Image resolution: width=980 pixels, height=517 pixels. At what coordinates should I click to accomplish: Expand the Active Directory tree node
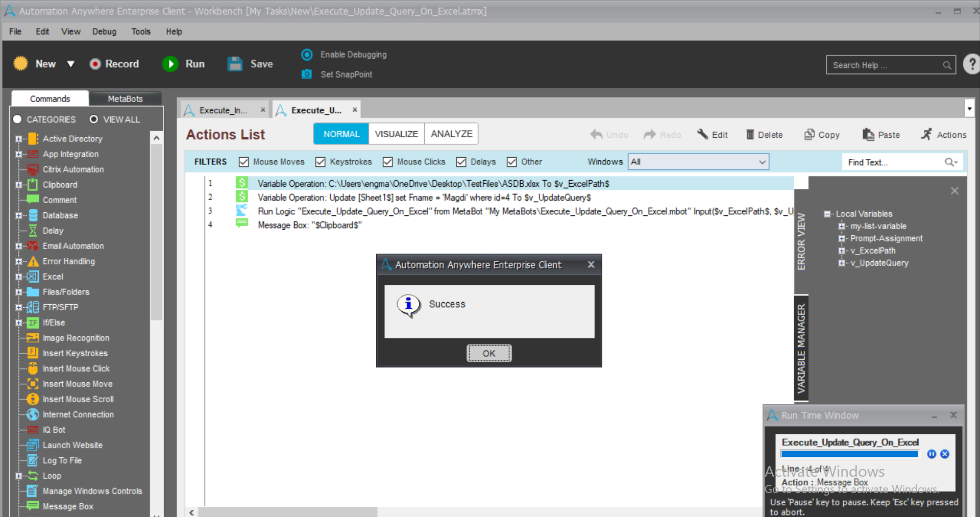pyautogui.click(x=19, y=139)
